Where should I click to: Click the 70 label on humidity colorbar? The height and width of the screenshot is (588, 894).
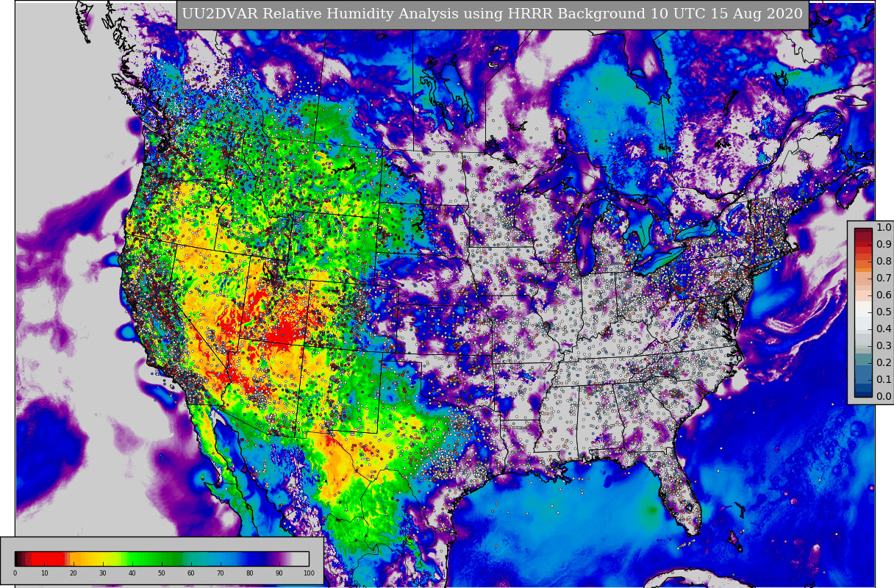click(221, 573)
